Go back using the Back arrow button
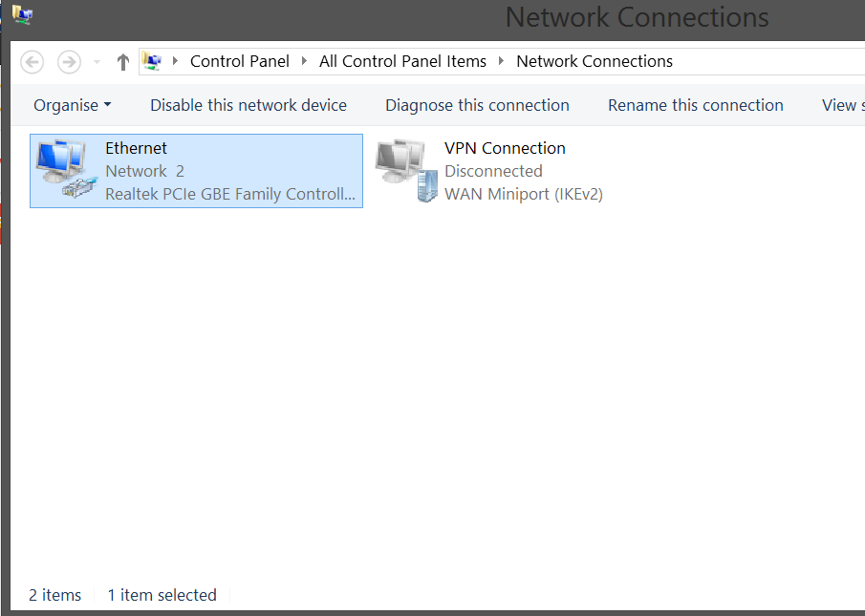Screen dimensions: 865x616 (x=32, y=62)
